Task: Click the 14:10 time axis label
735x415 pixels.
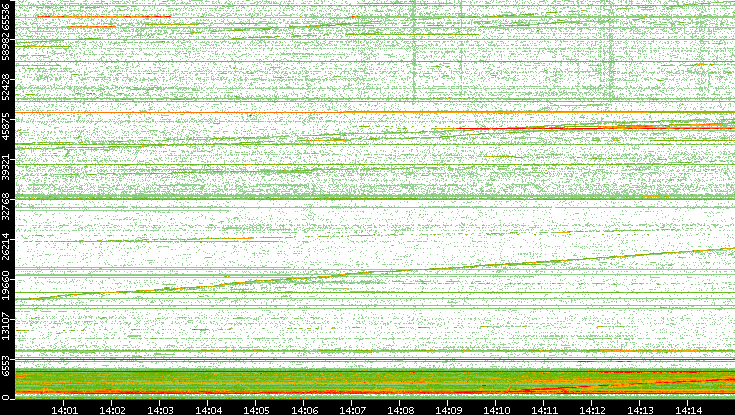Action: [496, 411]
